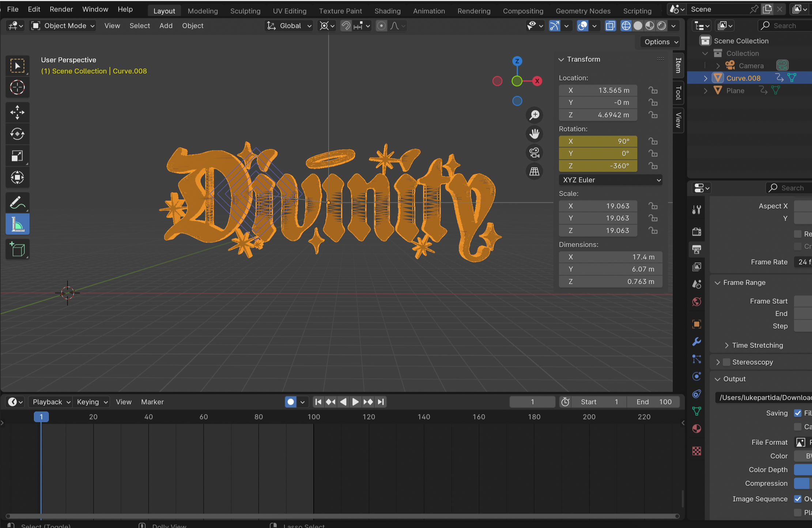The image size is (812, 528).
Task: Click the Rotation Z value field
Action: point(598,166)
